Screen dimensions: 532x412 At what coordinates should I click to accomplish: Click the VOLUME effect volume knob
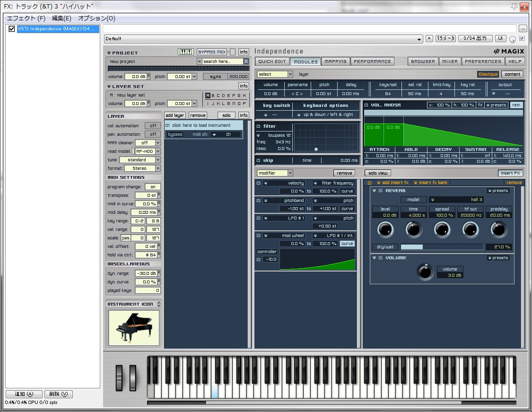[x=425, y=272]
